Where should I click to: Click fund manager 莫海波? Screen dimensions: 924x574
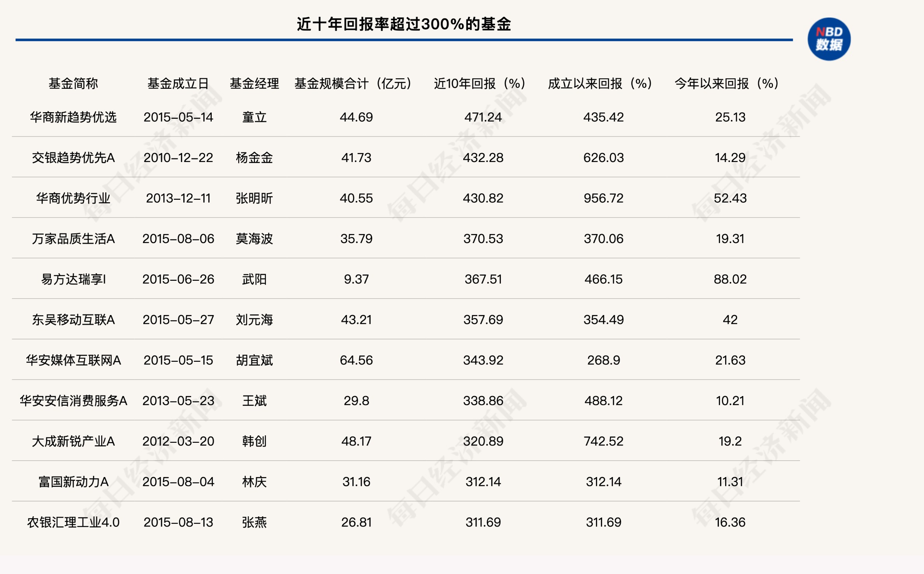[254, 239]
